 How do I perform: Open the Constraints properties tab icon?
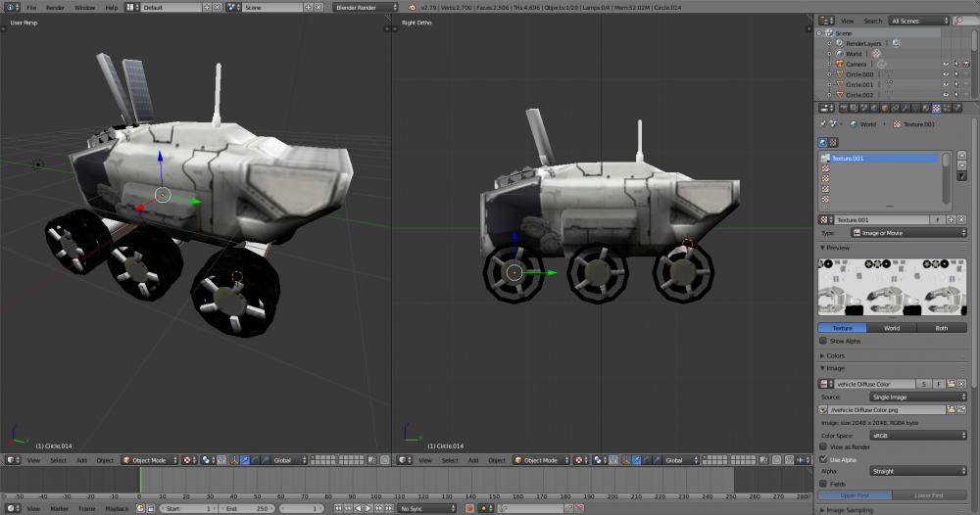pos(895,108)
